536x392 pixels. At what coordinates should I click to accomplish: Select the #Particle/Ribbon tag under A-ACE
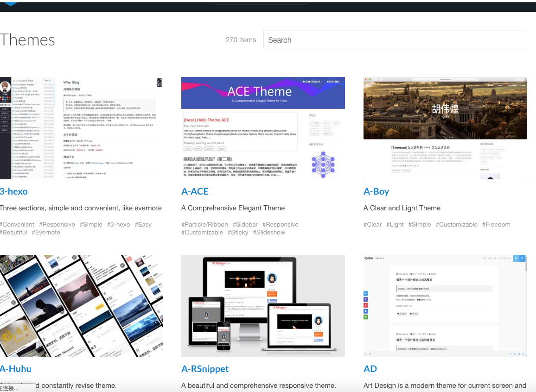pos(204,224)
